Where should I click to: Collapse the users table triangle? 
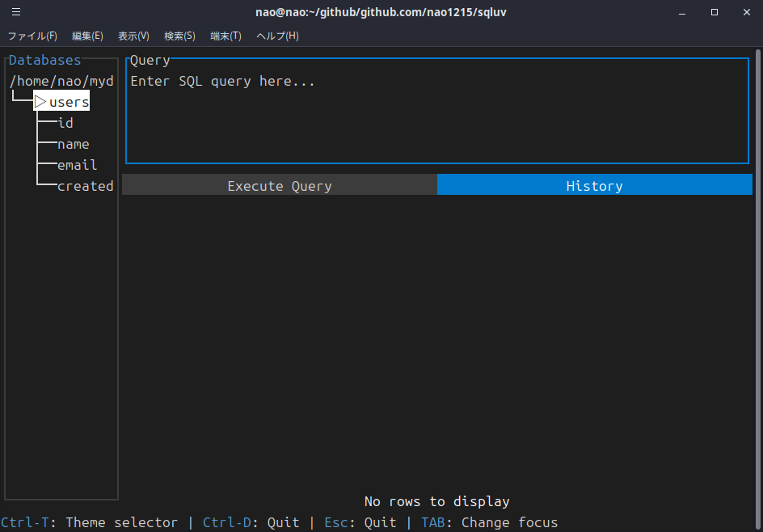[x=40, y=103]
